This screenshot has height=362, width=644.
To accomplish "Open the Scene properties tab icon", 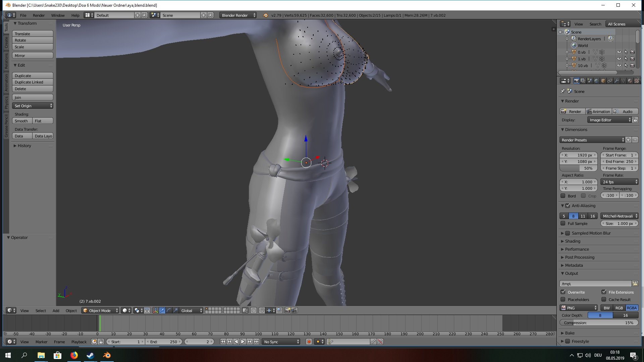I will tap(590, 81).
